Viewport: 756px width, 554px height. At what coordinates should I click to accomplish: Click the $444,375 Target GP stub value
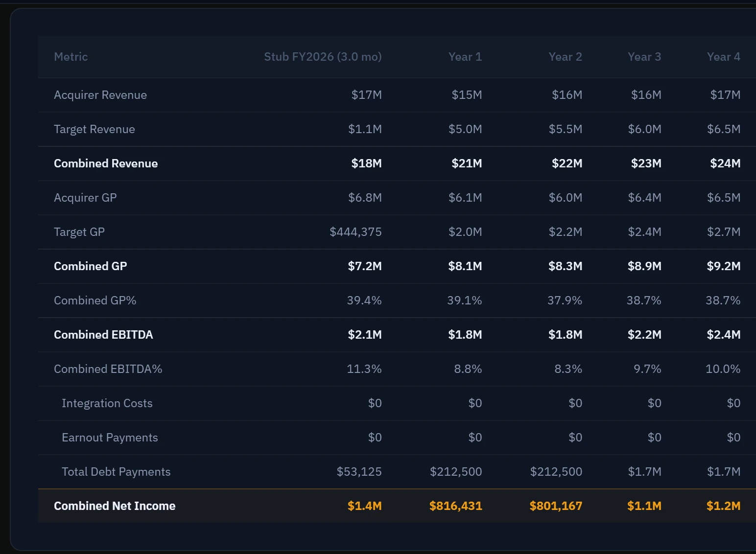pyautogui.click(x=355, y=232)
